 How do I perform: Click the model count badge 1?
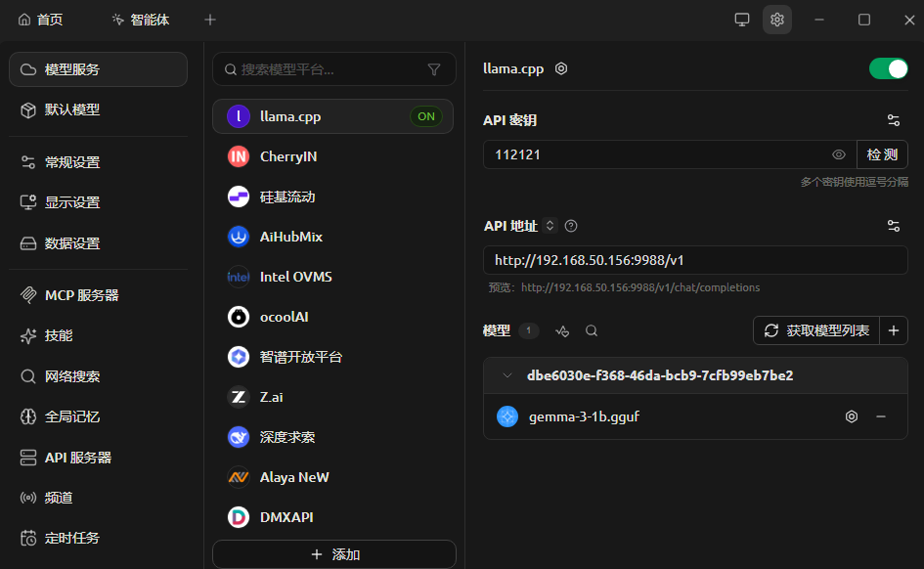click(x=529, y=330)
